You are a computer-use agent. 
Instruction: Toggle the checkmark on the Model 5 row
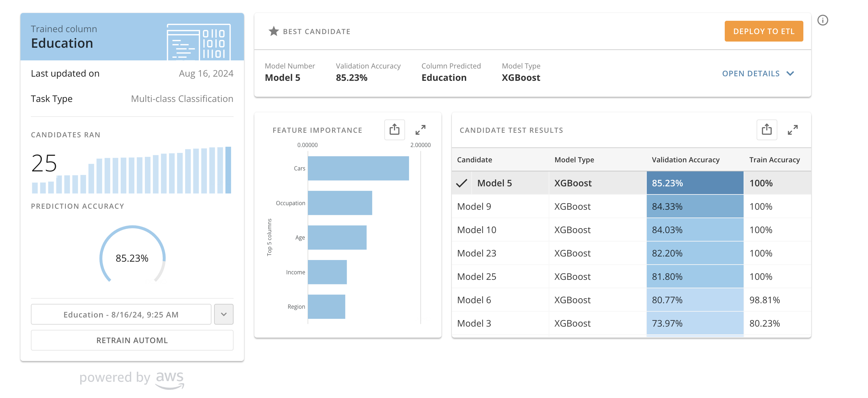462,183
